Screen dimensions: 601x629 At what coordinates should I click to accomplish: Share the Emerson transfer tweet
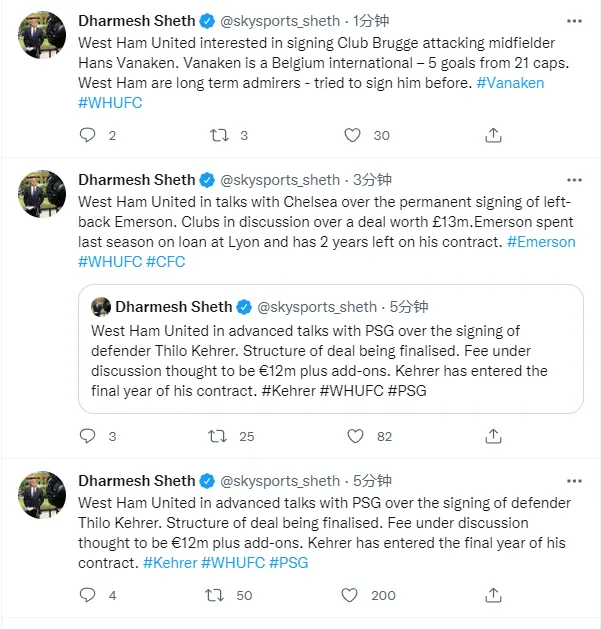(493, 436)
